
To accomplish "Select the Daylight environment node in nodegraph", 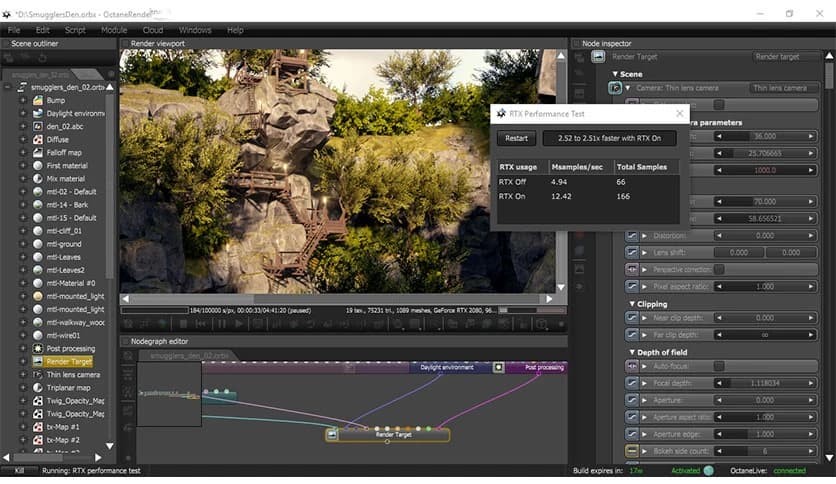I will [452, 367].
